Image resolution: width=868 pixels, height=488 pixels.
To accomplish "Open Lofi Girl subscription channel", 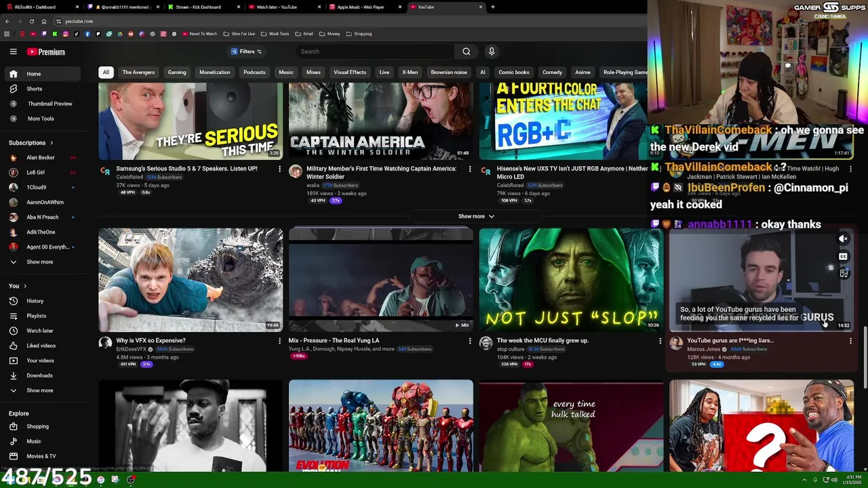I will pos(35,173).
